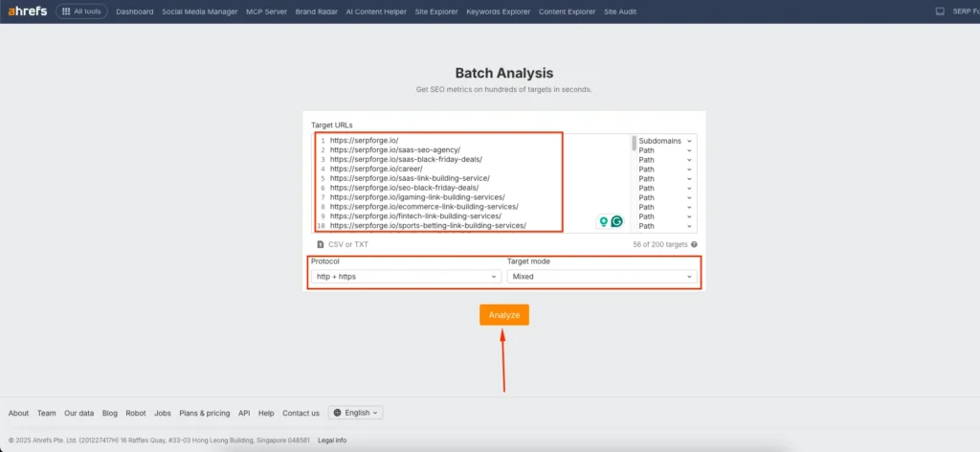Open the Team footer link
This screenshot has height=452, width=980.
click(46, 414)
